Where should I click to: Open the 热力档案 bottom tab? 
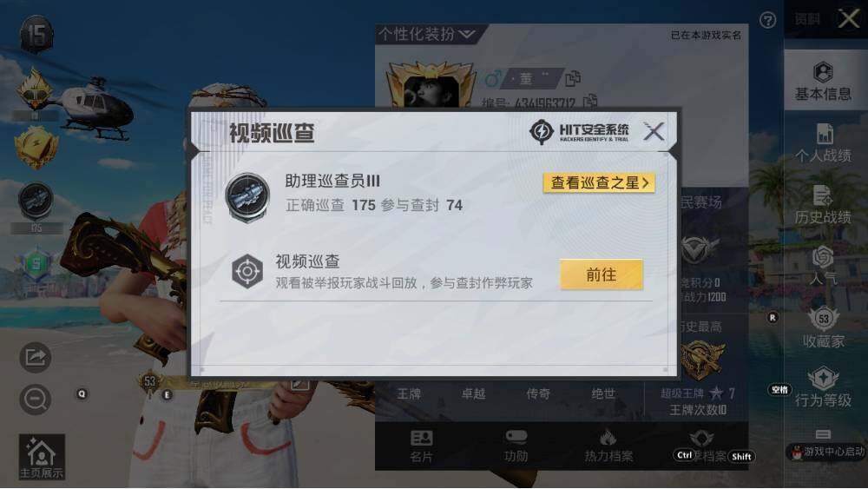[608, 446]
